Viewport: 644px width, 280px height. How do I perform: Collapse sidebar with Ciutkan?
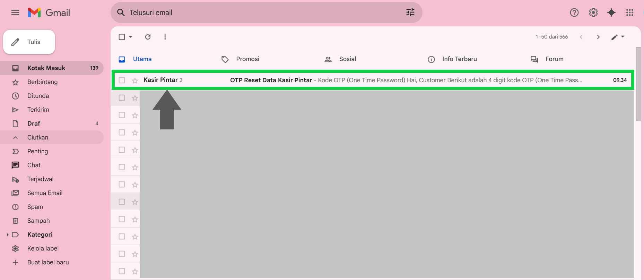(x=52, y=137)
